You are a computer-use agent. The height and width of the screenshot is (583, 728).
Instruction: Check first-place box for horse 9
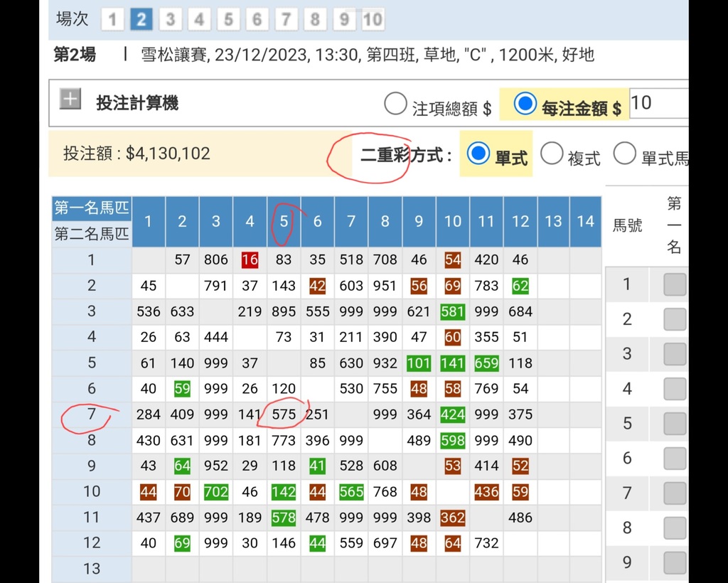click(674, 562)
